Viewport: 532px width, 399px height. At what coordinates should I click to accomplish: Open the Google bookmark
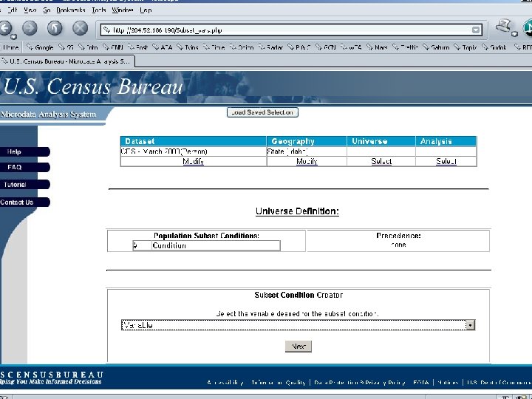[40, 47]
